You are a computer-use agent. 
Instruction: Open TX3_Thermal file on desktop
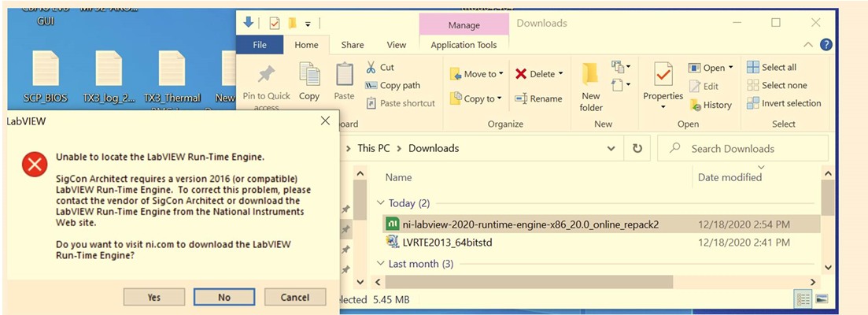tap(172, 76)
